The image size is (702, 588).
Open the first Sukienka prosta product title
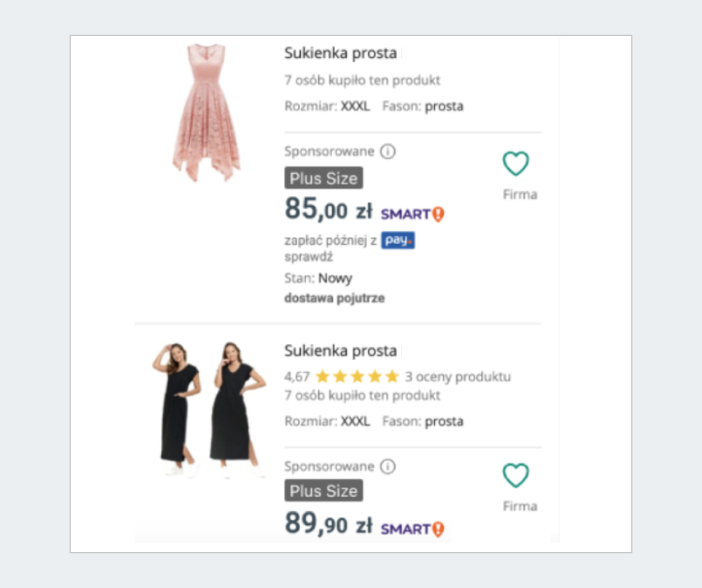(x=339, y=53)
